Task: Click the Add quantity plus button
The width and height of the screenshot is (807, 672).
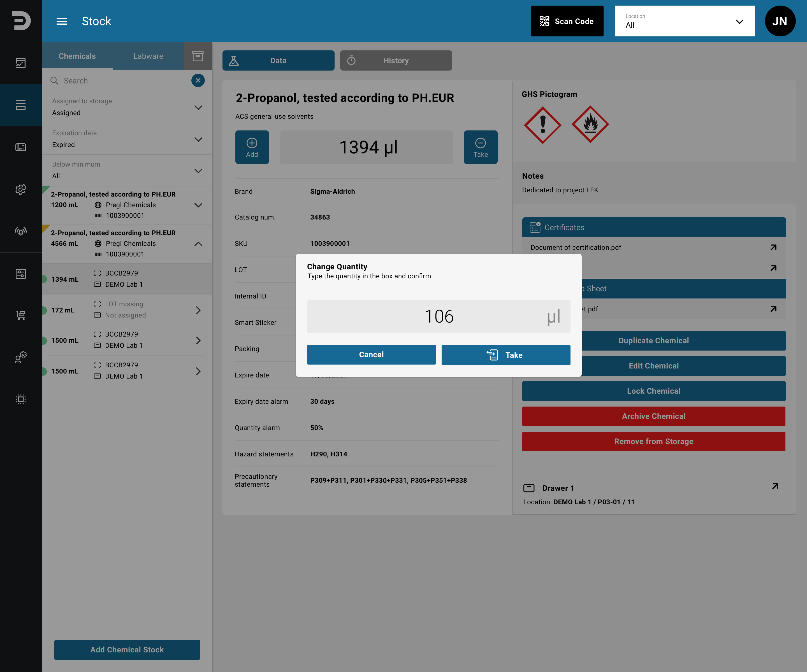Action: (x=252, y=147)
